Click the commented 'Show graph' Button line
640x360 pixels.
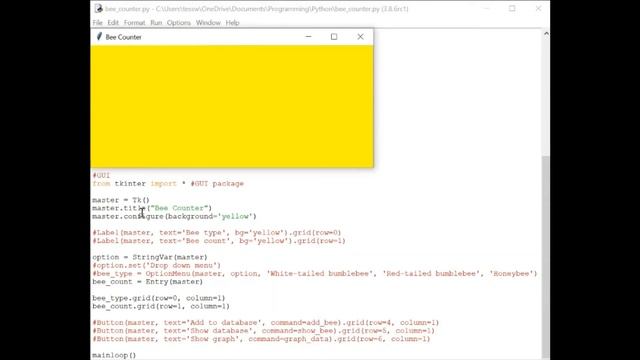[x=261, y=339]
